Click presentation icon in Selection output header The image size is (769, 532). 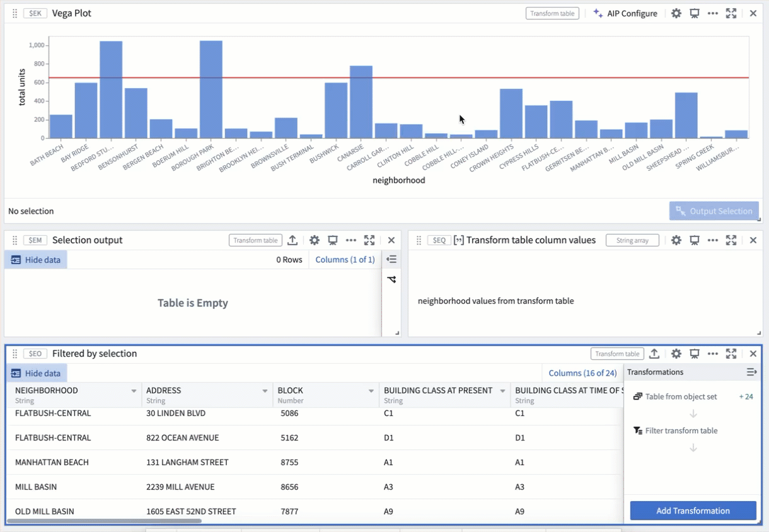pos(333,240)
